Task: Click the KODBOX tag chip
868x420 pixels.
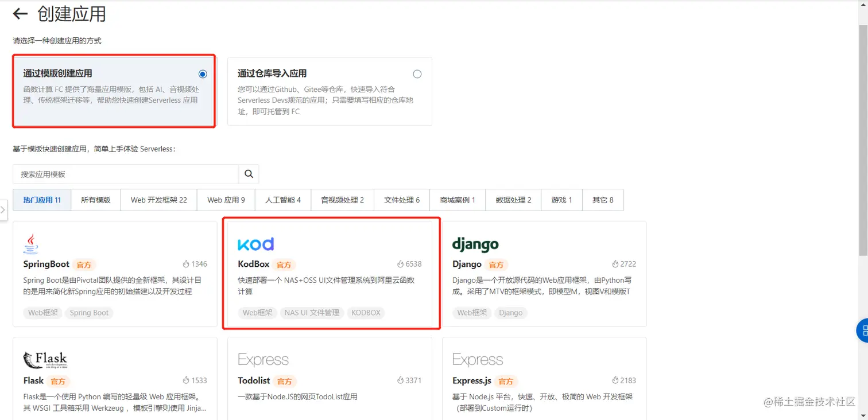Action: coord(366,313)
